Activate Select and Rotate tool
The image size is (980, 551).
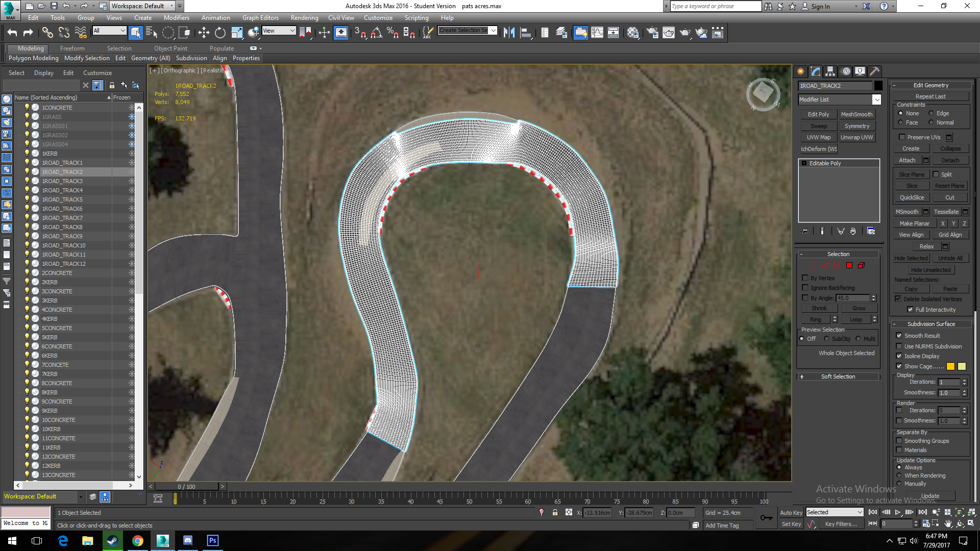(220, 33)
